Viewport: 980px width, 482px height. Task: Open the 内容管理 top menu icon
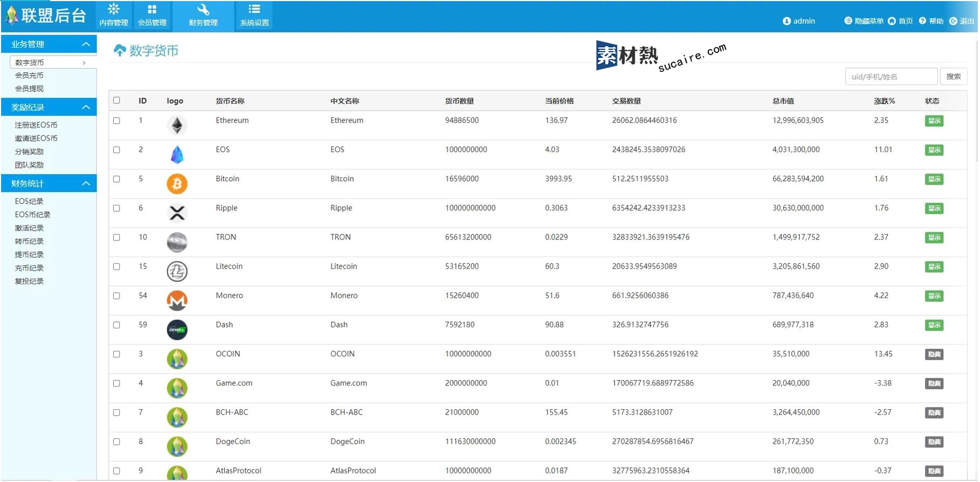(114, 9)
